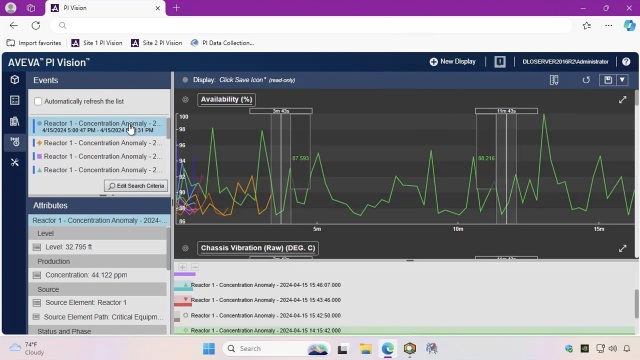The image size is (640, 360).
Task: Select the event with orange diamond marker
Action: [x=98, y=143]
